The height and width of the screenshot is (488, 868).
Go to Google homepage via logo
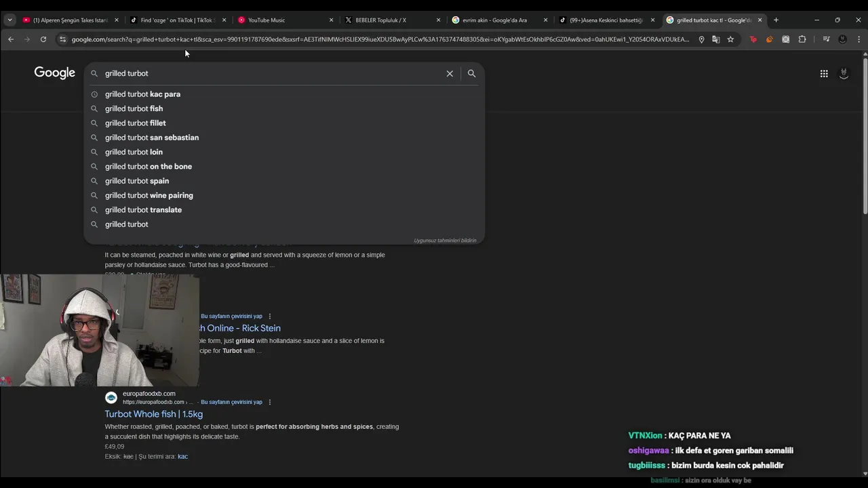tap(54, 73)
